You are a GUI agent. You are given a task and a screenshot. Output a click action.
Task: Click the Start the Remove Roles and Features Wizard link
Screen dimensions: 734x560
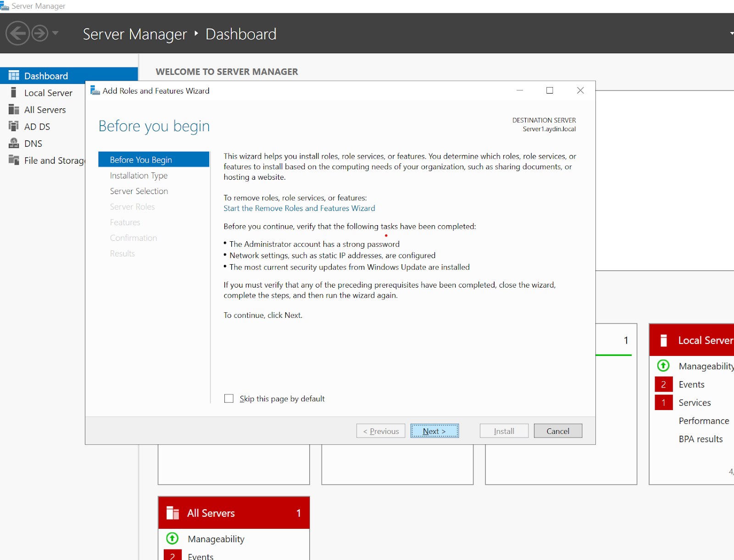click(299, 208)
